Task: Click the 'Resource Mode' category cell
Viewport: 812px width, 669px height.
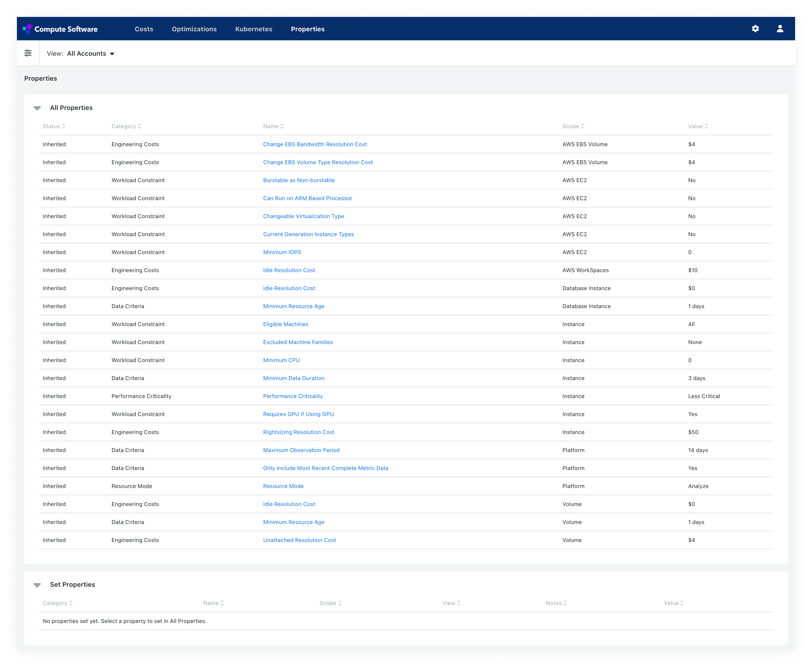Action: (x=132, y=486)
